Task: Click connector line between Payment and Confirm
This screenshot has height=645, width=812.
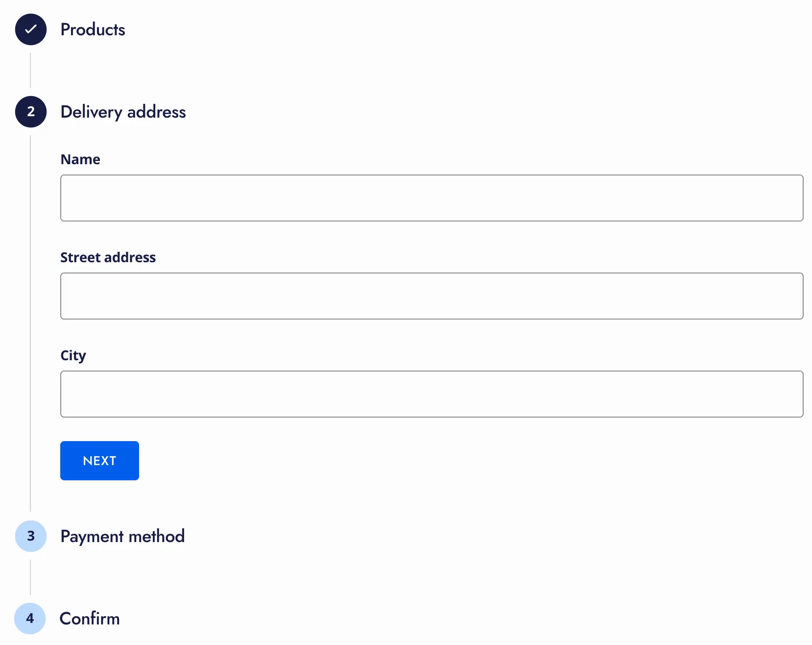Action: tap(30, 577)
